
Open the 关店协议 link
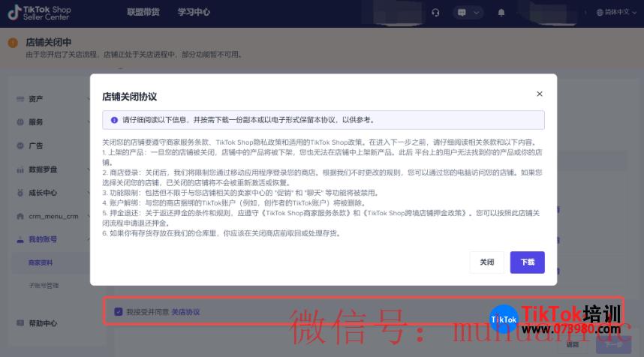coord(185,311)
